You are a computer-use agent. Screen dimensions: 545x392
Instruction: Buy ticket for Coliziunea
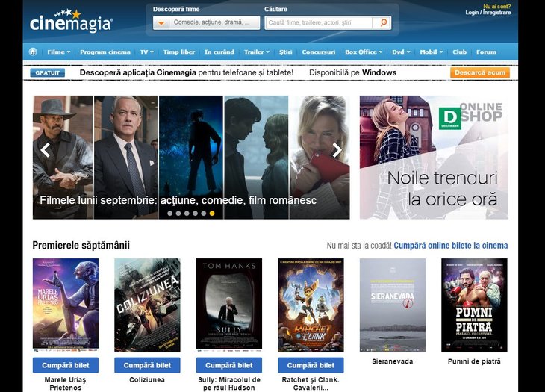[x=147, y=365]
